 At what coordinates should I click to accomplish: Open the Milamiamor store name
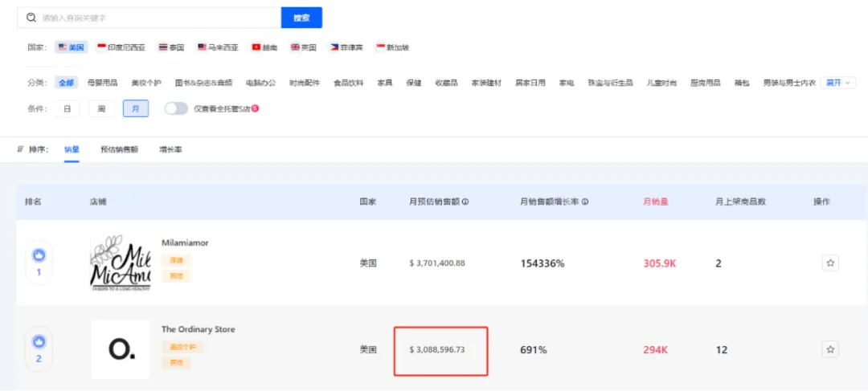click(x=185, y=242)
